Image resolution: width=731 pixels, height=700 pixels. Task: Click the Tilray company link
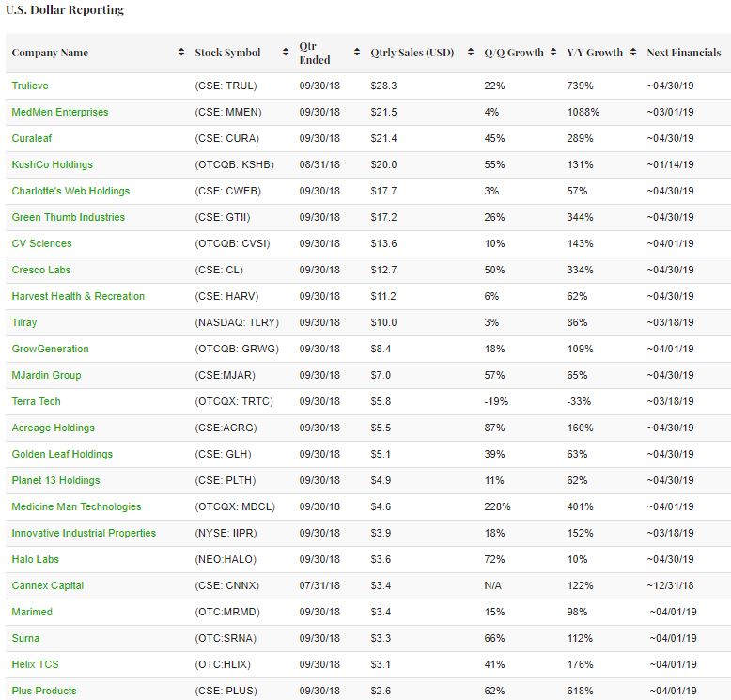pyautogui.click(x=24, y=322)
